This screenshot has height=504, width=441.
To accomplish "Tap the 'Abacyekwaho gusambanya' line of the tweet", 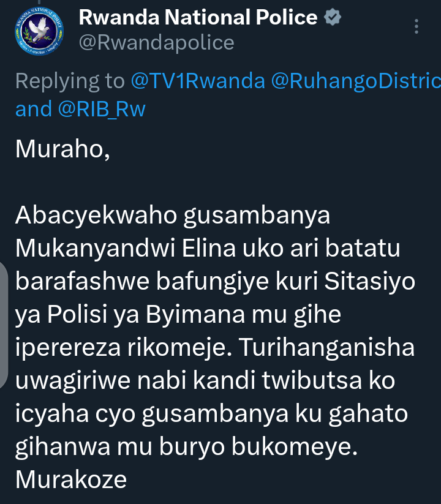I will [x=173, y=216].
